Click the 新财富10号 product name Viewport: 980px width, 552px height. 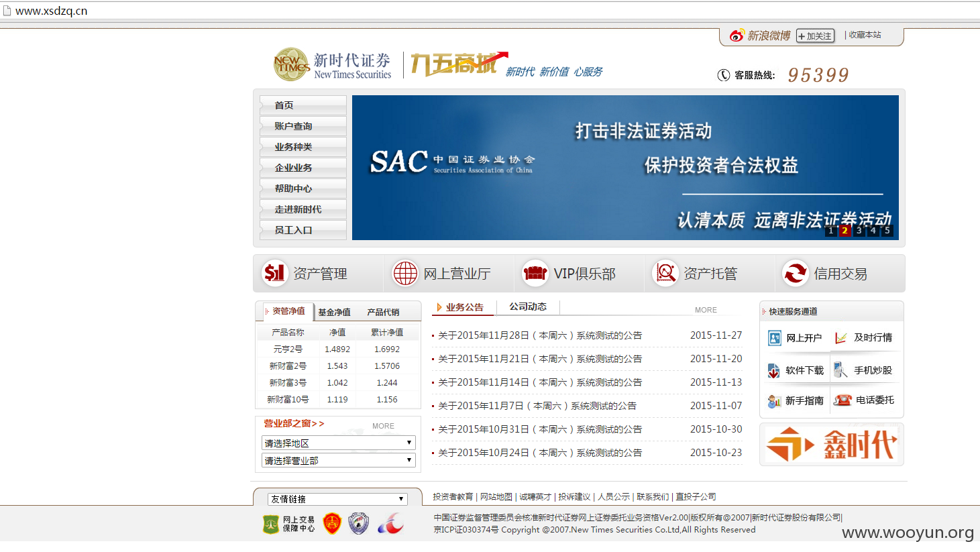pyautogui.click(x=288, y=400)
